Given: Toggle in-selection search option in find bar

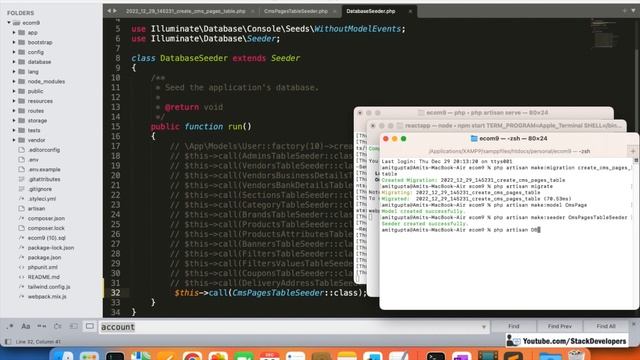Looking at the screenshot, I should tap(73, 326).
